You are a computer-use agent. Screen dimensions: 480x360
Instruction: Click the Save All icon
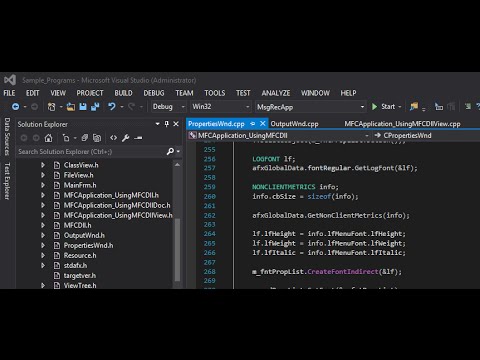95,107
